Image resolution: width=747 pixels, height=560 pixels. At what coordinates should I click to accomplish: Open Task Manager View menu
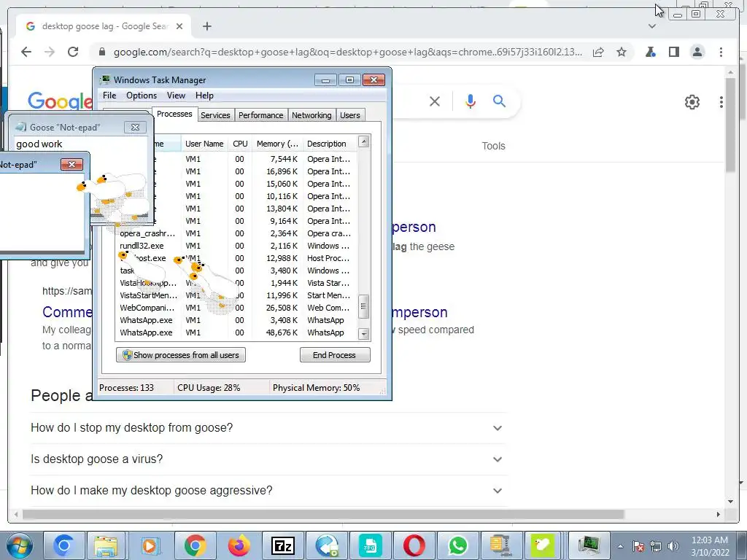coord(176,96)
